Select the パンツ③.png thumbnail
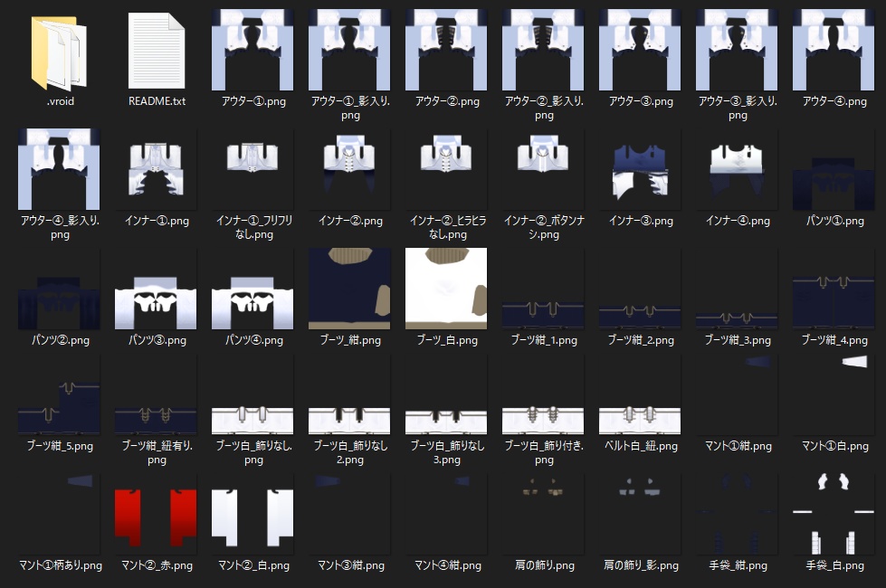The width and height of the screenshot is (886, 588). (x=156, y=289)
